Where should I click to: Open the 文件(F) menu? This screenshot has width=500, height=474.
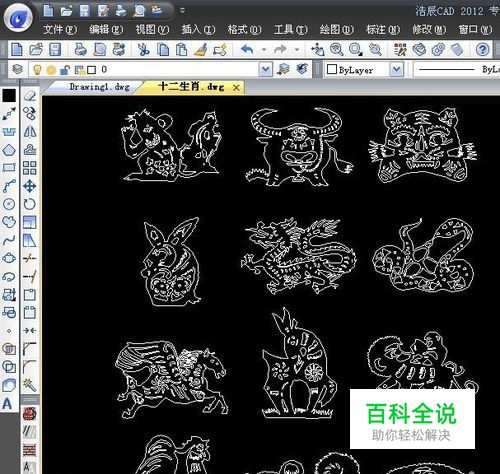(x=60, y=30)
